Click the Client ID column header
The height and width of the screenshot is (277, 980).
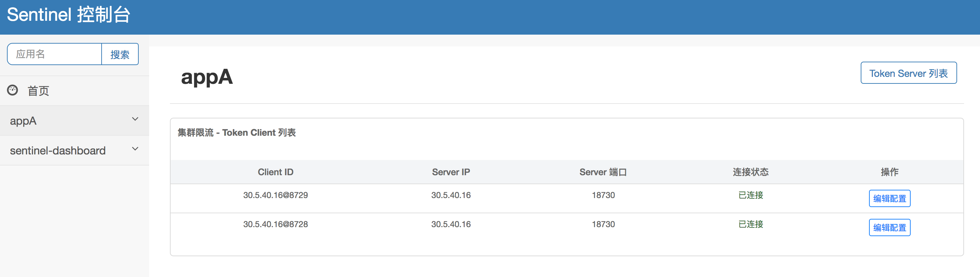tap(275, 172)
